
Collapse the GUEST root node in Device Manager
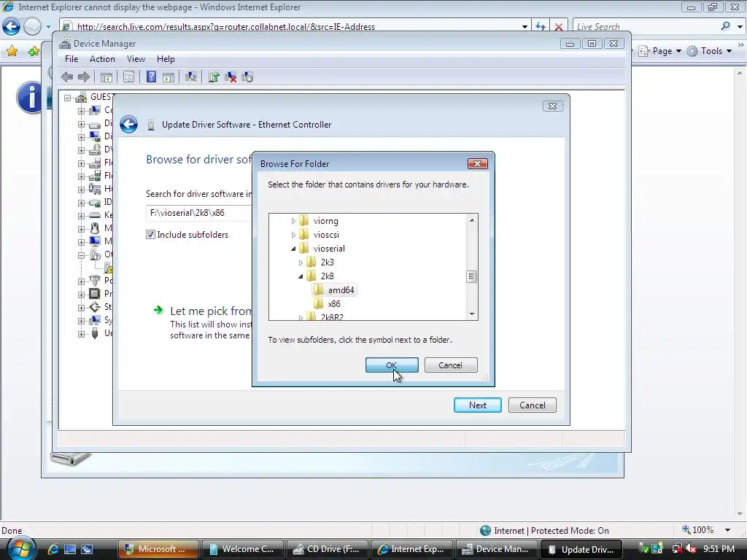pyautogui.click(x=68, y=98)
